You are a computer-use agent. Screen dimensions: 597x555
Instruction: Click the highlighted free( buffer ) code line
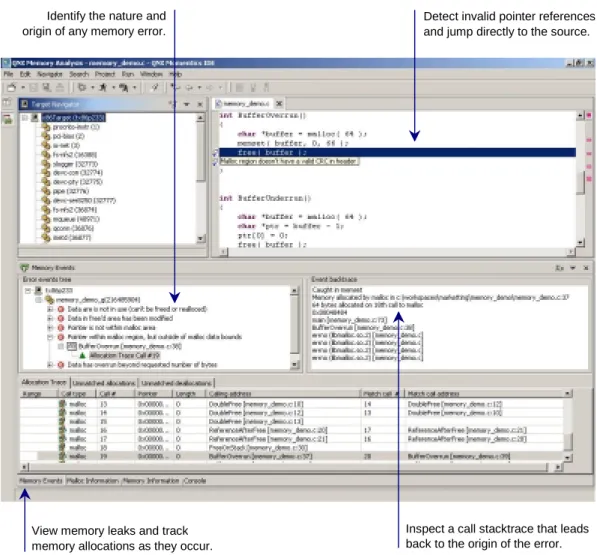pyautogui.click(x=397, y=153)
